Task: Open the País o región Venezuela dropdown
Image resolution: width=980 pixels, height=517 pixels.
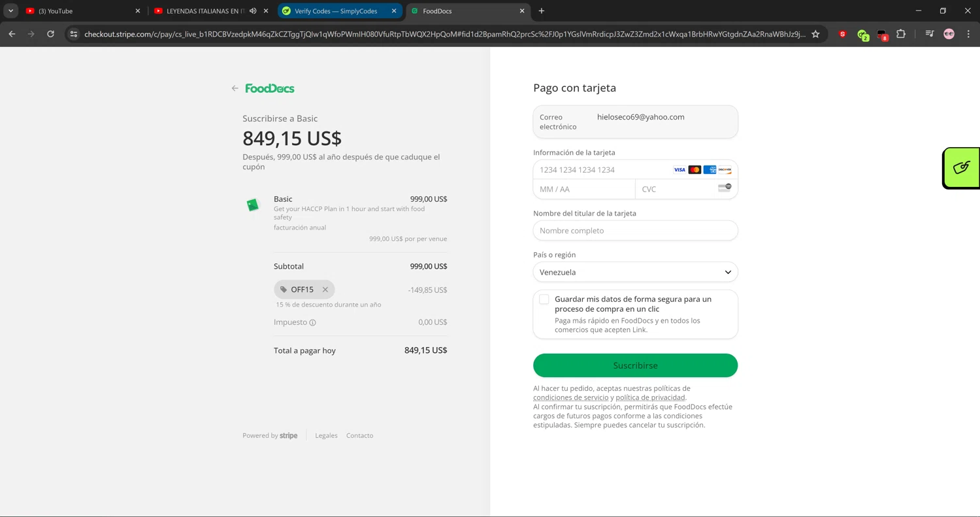Action: click(x=635, y=272)
